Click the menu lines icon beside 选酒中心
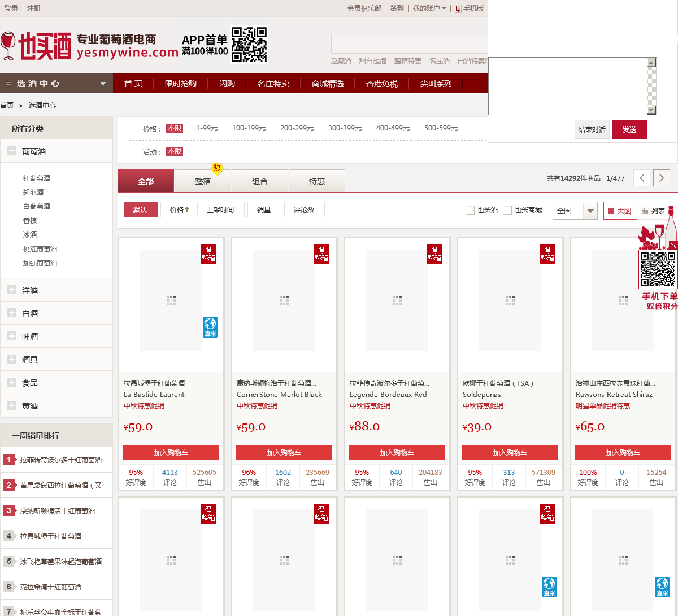Screen dimensions: 678x616 point(8,84)
